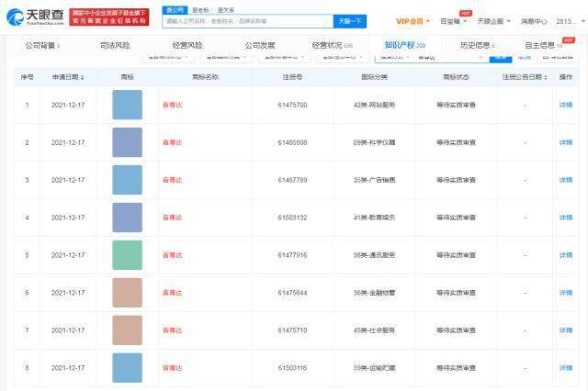Viewport: 588px width, 391px height.
Task: Sort by 注册公告日期 column arrows
Action: (546, 77)
